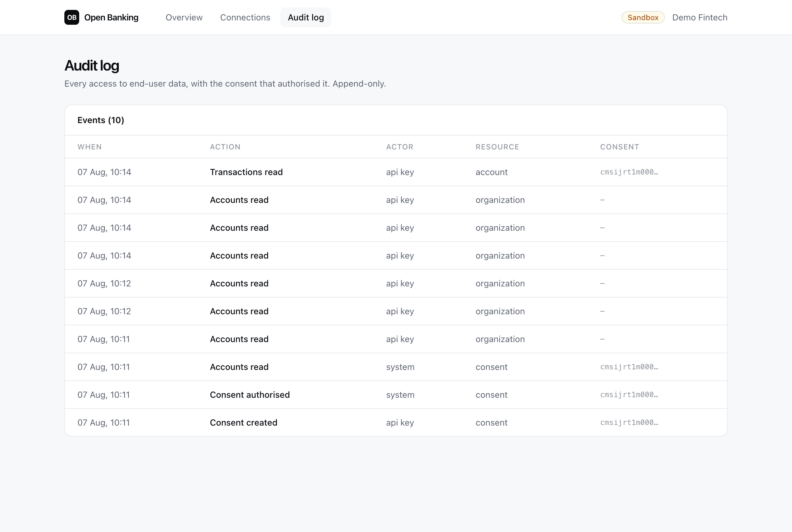
Task: Click the Open Banking brand name
Action: click(111, 17)
